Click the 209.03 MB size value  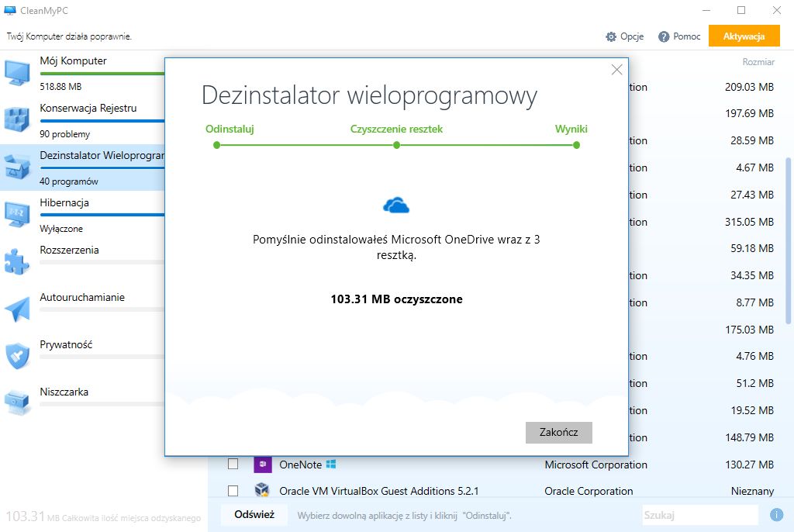pyautogui.click(x=749, y=87)
